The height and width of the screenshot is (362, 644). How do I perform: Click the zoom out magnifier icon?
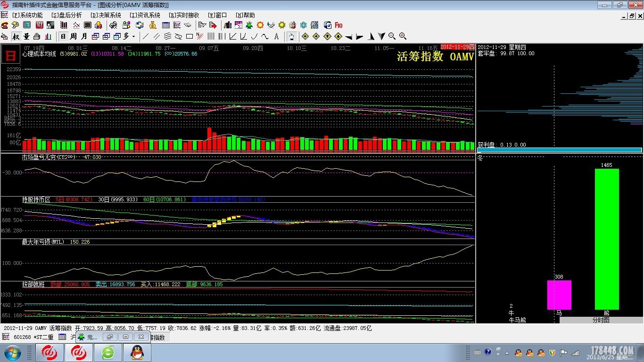[x=392, y=36]
